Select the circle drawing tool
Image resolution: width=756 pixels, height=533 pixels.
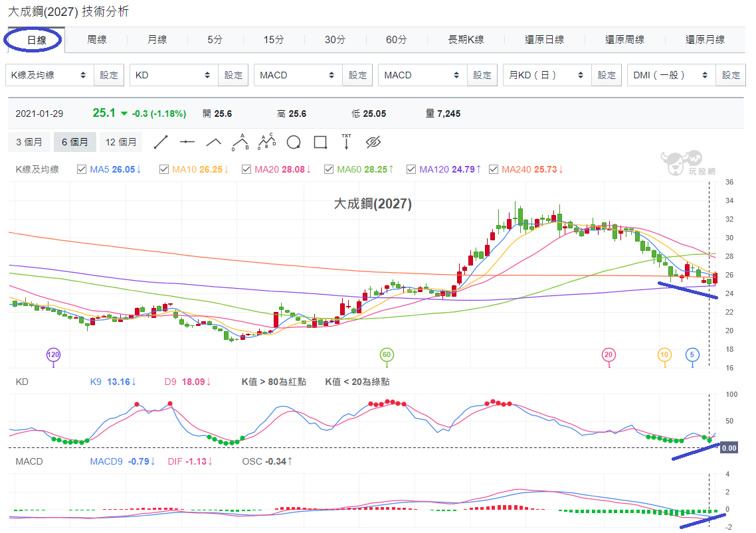click(294, 142)
